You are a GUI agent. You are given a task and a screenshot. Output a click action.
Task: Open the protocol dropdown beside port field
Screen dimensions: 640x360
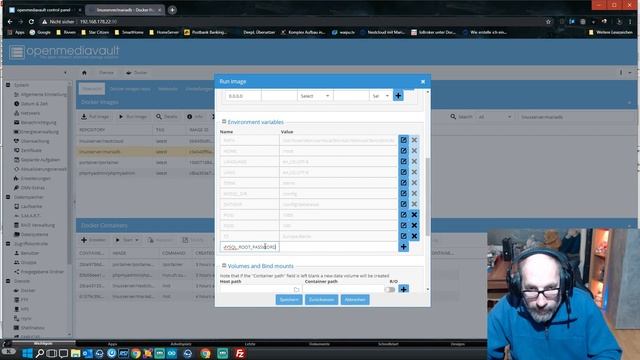pyautogui.click(x=380, y=96)
